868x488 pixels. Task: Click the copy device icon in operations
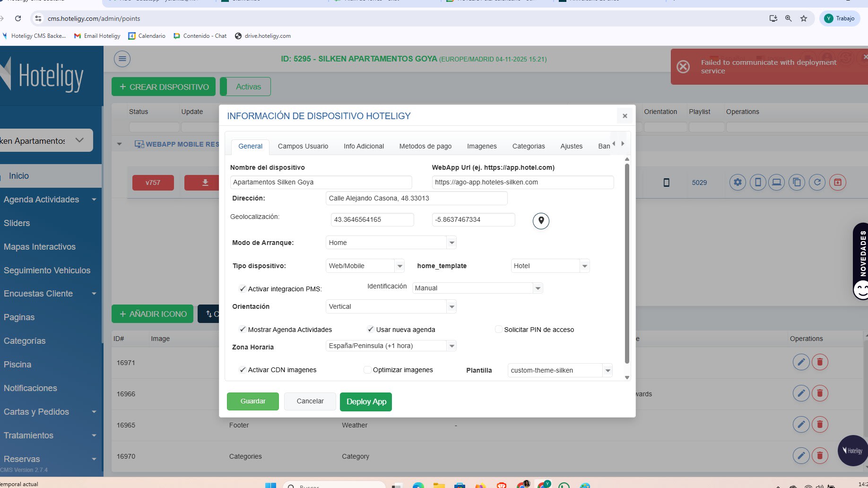797,183
